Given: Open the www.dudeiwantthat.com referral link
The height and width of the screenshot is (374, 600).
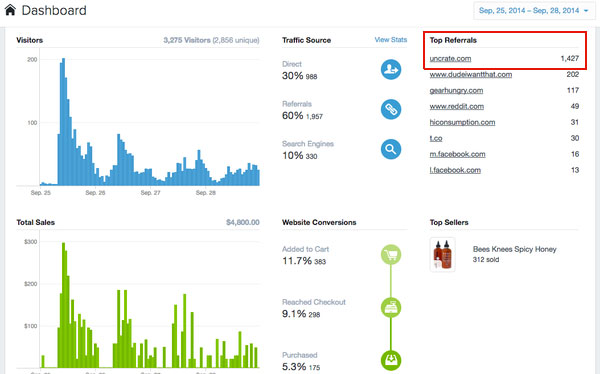Looking at the screenshot, I should tap(471, 75).
